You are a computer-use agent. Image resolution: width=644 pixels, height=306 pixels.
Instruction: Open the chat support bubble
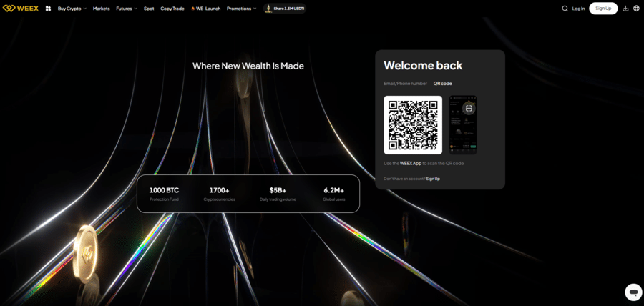tap(633, 292)
